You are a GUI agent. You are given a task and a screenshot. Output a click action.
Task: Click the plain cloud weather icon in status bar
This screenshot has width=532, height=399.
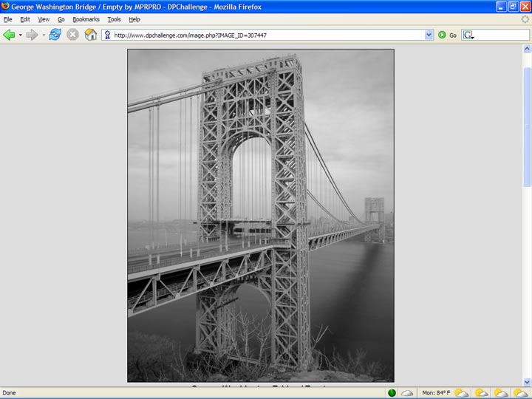[407, 393]
